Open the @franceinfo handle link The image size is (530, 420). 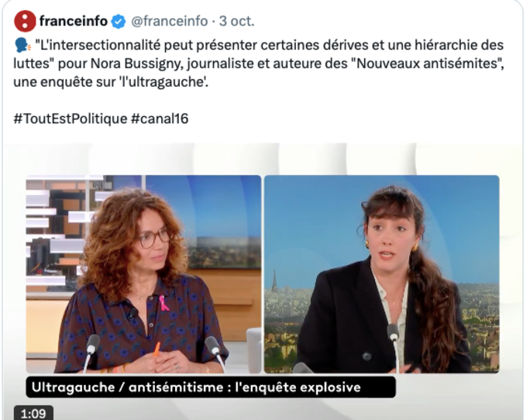pos(170,21)
